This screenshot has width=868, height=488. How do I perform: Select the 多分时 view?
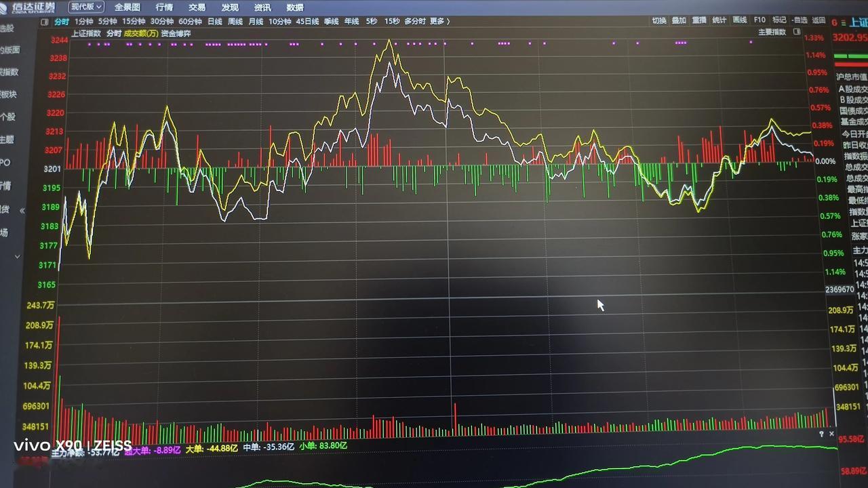coord(415,22)
